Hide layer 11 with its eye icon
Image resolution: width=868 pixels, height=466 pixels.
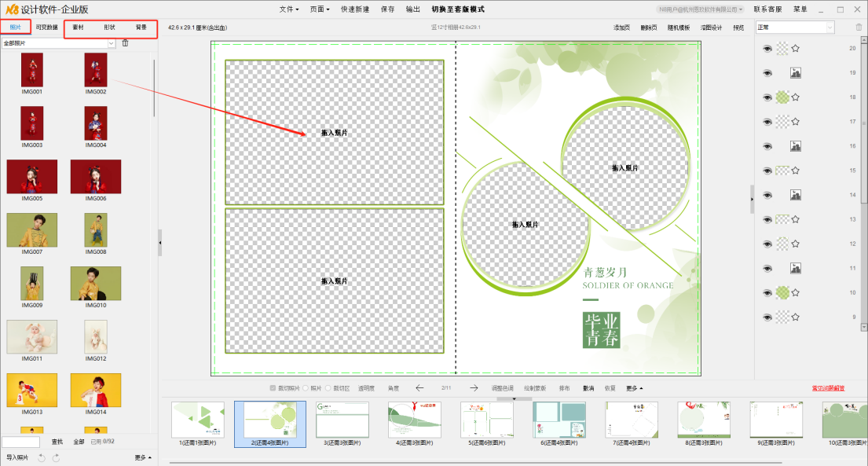(767, 268)
